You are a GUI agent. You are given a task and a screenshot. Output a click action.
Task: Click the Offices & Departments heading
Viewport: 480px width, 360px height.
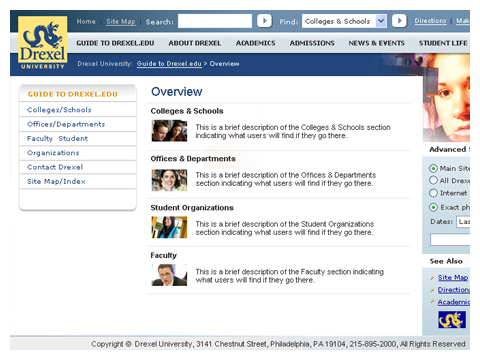click(193, 159)
